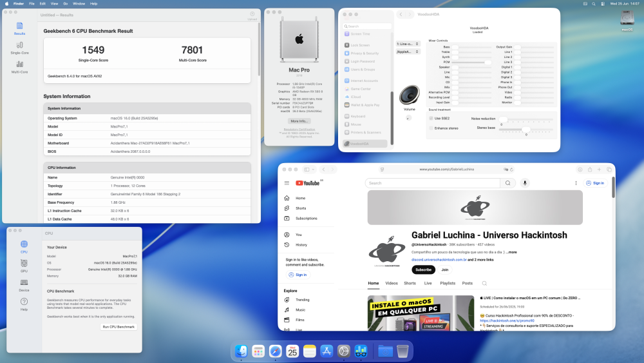Expand the AppleA... device dropdown
644x363 pixels.
pos(408,52)
